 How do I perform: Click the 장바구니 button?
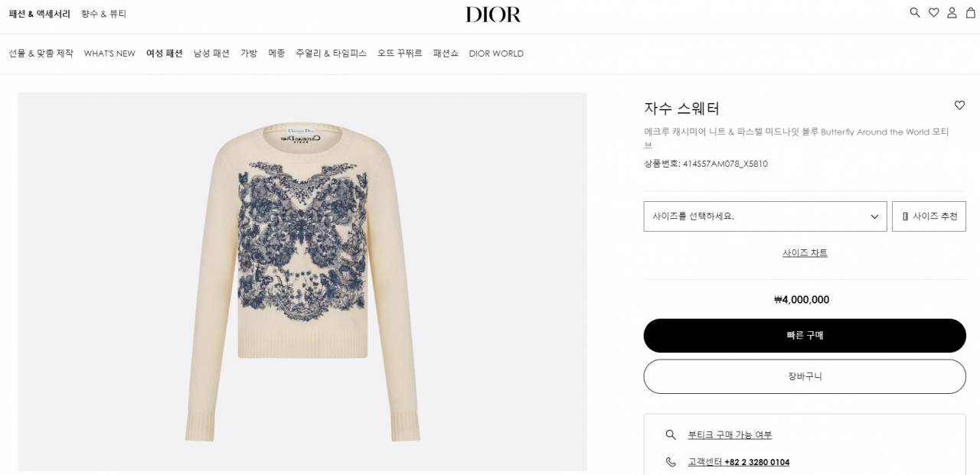(805, 376)
